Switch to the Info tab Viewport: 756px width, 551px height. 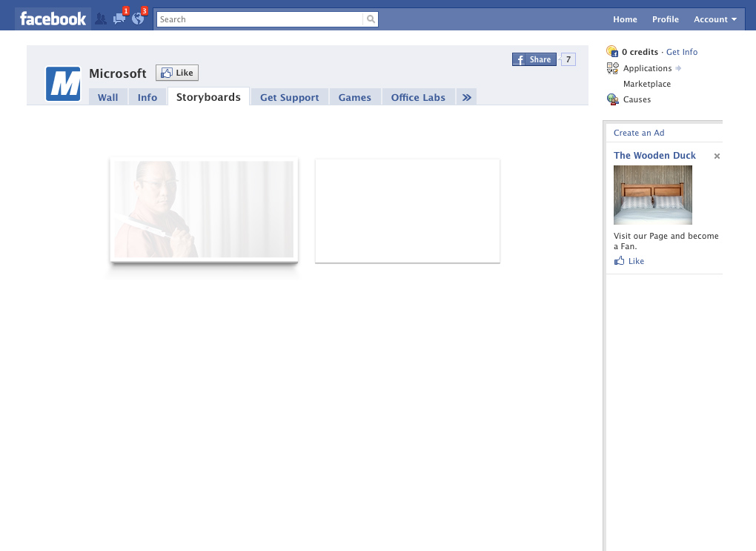[147, 97]
